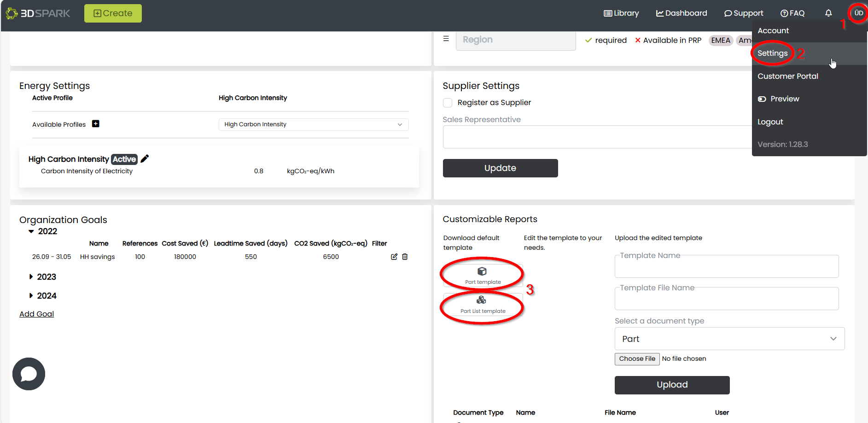Edit the HH savings goal
The image size is (868, 423).
394,257
